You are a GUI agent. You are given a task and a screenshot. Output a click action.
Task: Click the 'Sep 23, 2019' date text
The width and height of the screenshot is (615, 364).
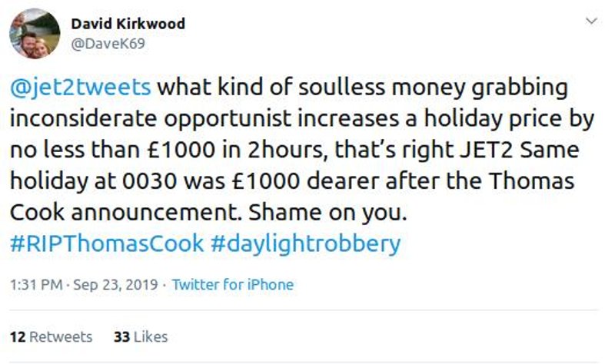click(115, 285)
